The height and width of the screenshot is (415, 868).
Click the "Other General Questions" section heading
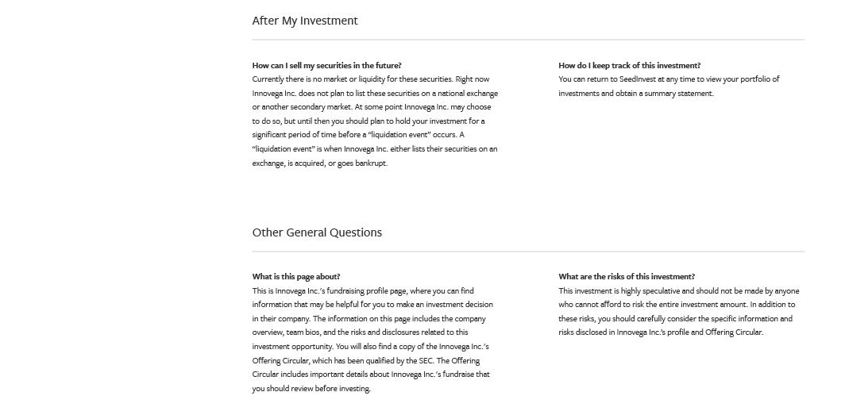coord(317,232)
